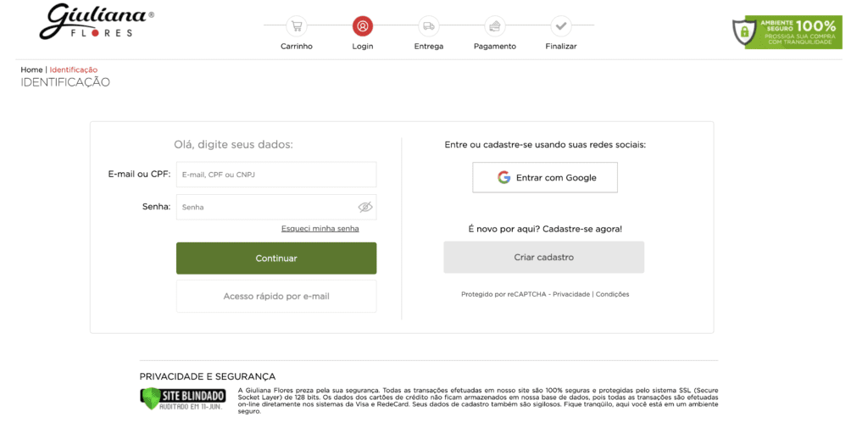
Task: Select the Login user step icon
Action: pyautogui.click(x=362, y=26)
